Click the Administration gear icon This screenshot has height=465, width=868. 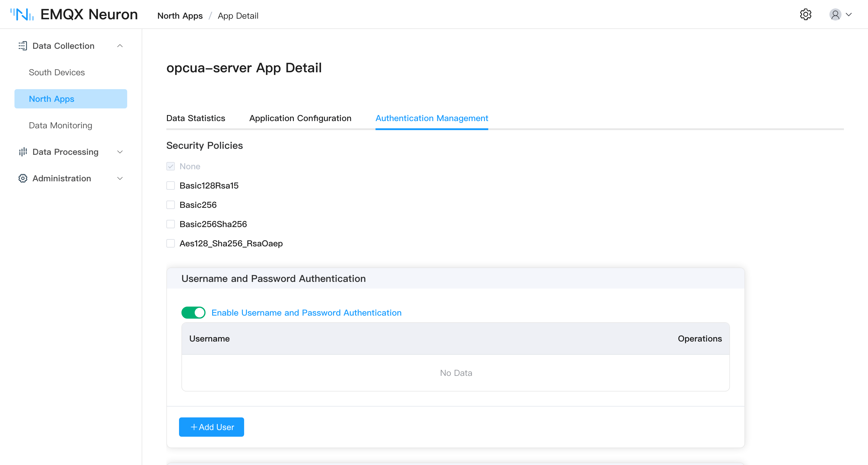[23, 179]
